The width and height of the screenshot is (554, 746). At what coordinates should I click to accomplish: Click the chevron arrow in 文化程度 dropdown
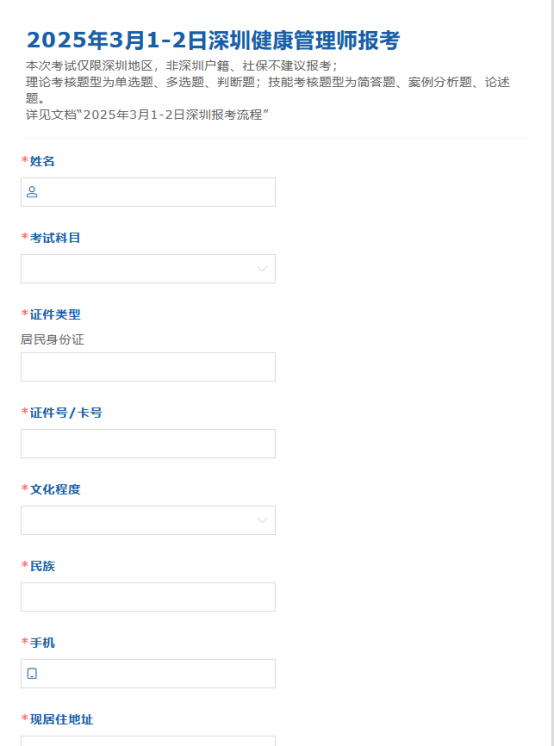point(262,520)
